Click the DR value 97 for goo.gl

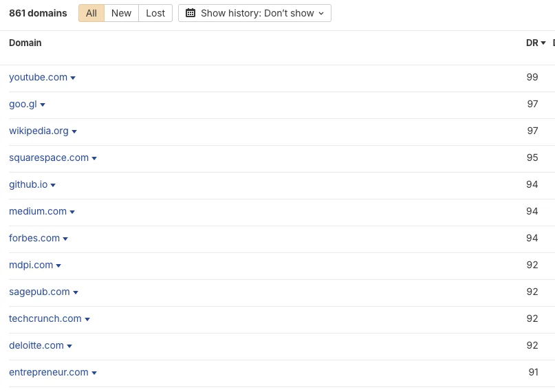point(532,104)
